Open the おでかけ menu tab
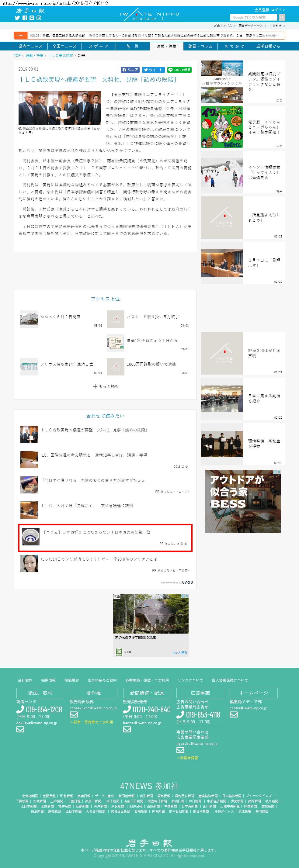This screenshot has height=868, width=299. 234,46
